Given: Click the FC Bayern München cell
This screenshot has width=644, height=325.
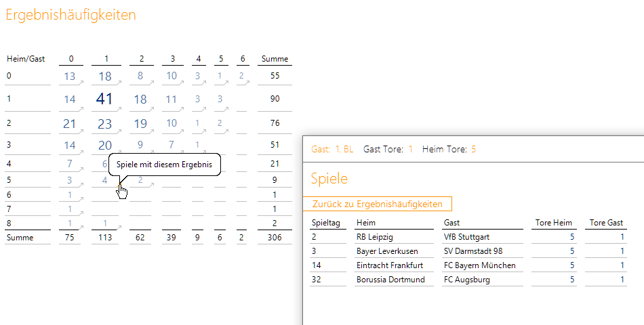Looking at the screenshot, I should [479, 265].
